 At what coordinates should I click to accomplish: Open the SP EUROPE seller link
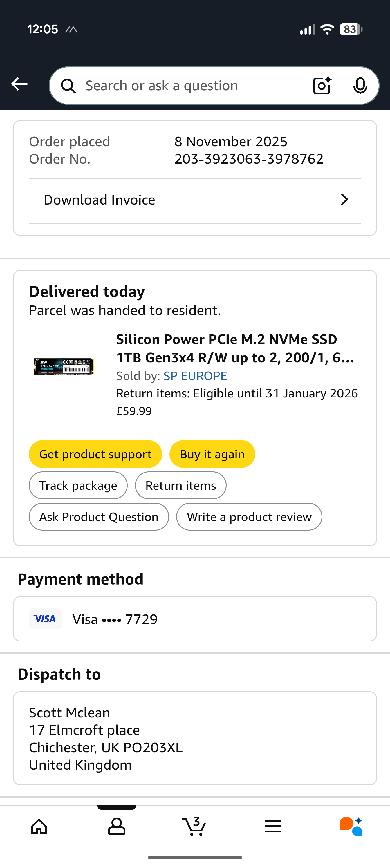coord(195,376)
